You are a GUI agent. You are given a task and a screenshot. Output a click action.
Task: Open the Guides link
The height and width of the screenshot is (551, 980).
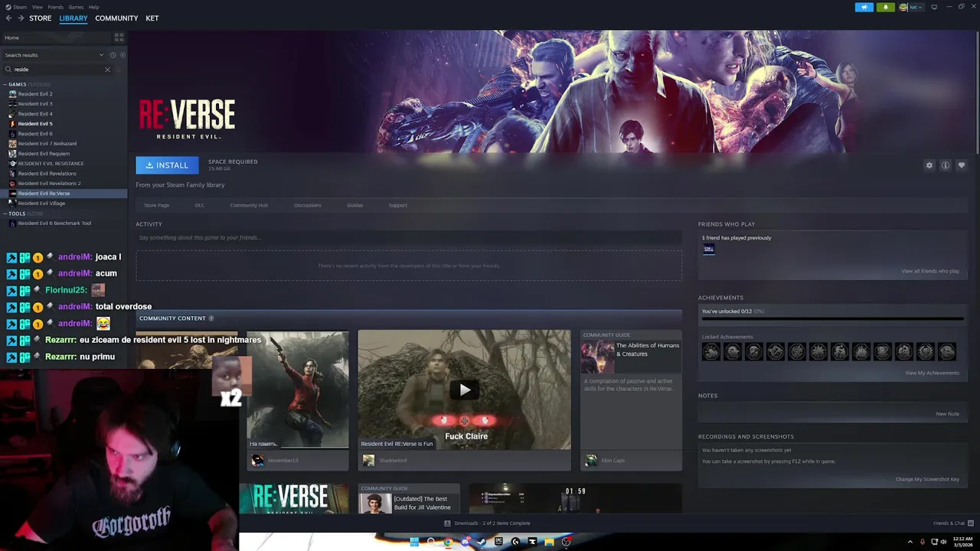tap(354, 205)
